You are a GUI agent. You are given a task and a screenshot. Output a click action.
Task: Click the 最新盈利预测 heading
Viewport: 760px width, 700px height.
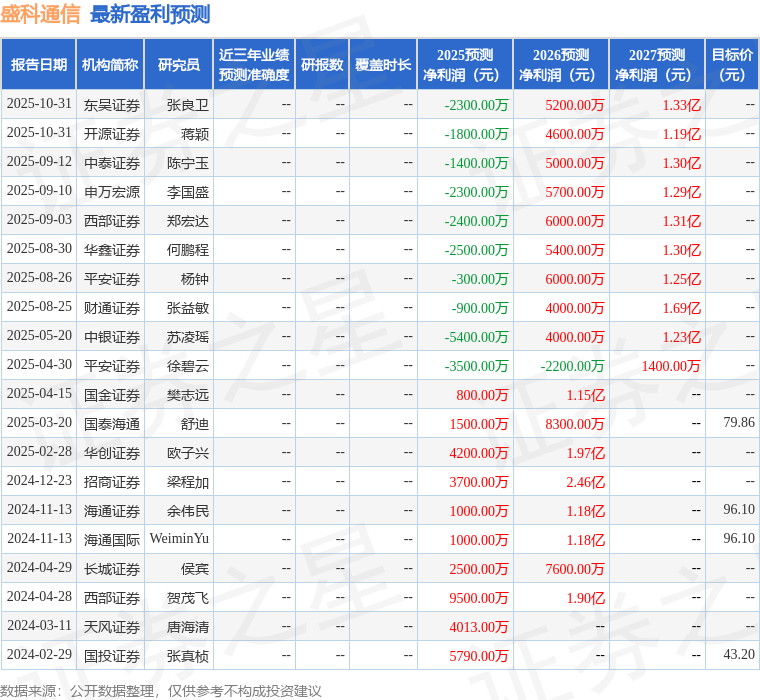[150, 14]
